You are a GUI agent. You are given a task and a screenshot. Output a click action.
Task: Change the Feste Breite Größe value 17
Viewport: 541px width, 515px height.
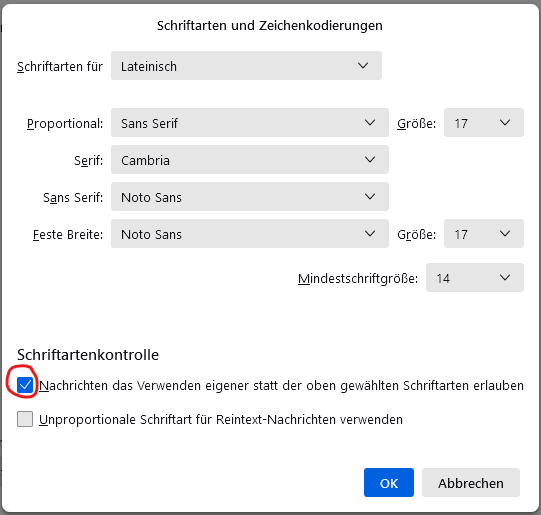click(484, 234)
